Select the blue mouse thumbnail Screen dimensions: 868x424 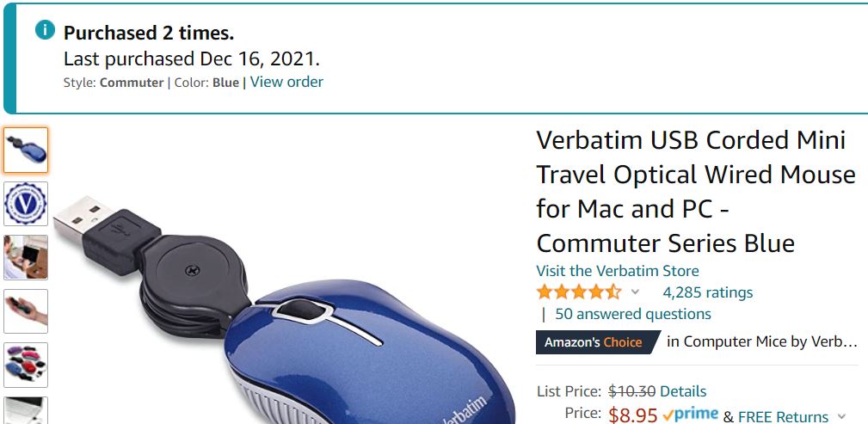(x=26, y=150)
